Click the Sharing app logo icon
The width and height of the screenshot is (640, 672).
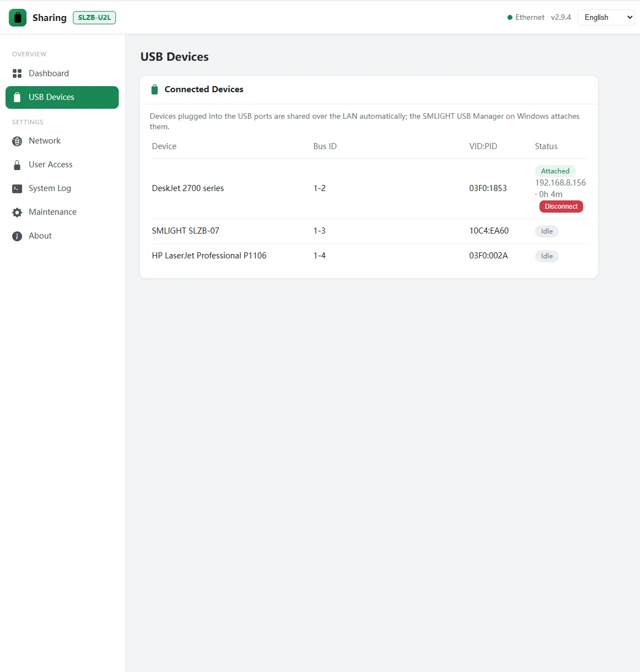[x=18, y=18]
